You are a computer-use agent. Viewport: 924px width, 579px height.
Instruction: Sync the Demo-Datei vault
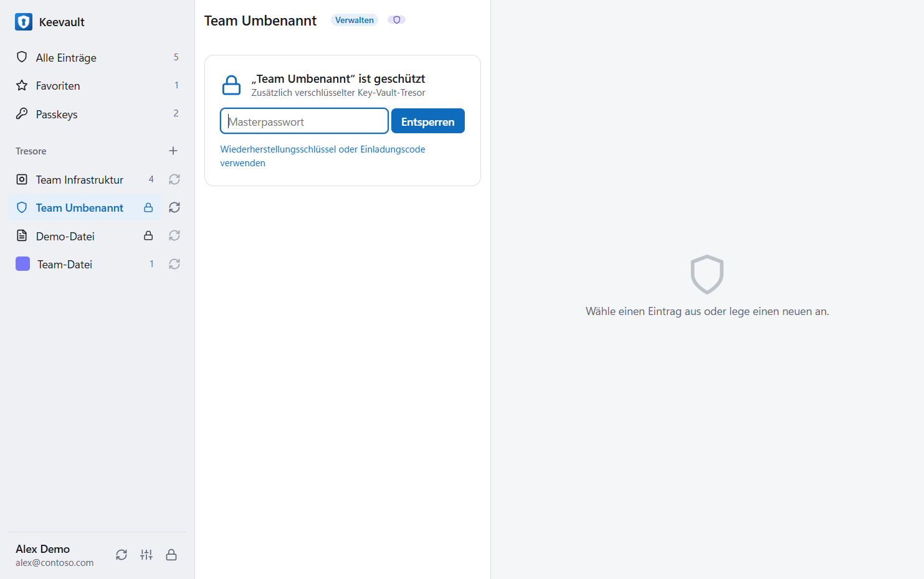pyautogui.click(x=174, y=235)
